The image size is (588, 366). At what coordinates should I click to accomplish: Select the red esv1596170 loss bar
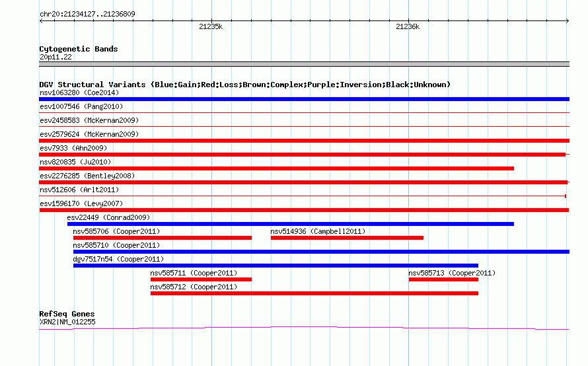click(x=304, y=210)
